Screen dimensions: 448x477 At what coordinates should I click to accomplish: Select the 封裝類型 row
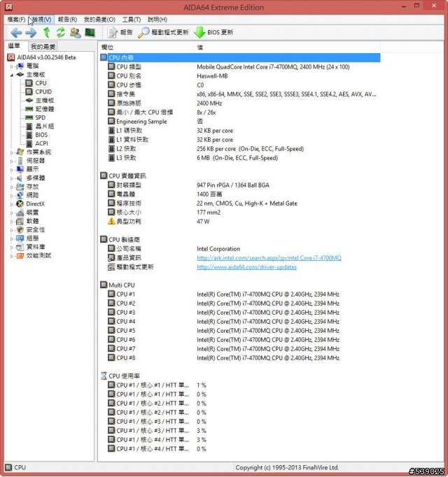click(240, 185)
